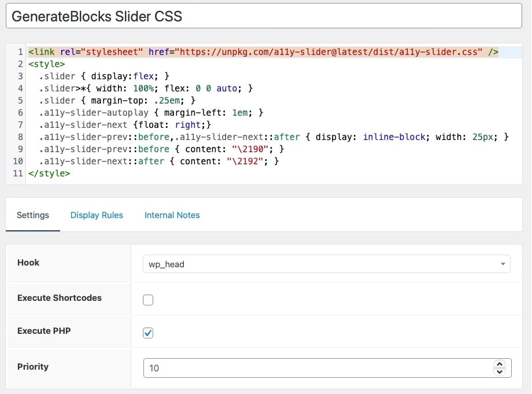The height and width of the screenshot is (394, 532).
Task: Click the unpkg stylesheet URL in line 1
Action: click(331, 52)
